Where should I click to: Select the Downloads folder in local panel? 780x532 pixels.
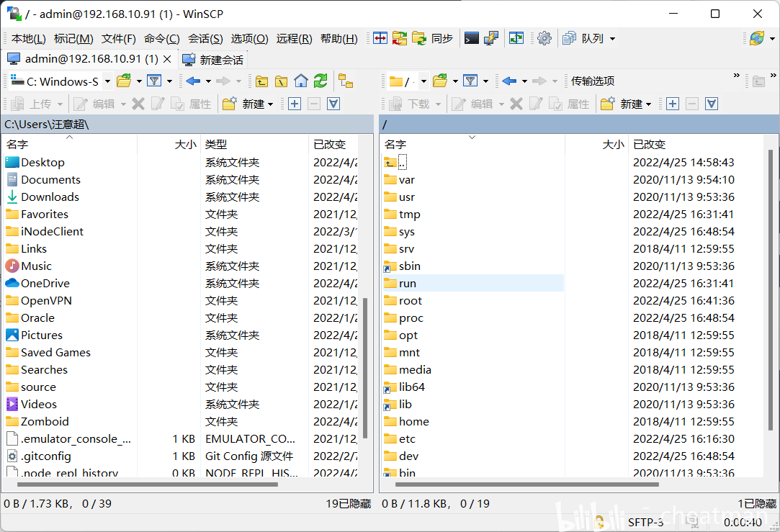[x=42, y=197]
